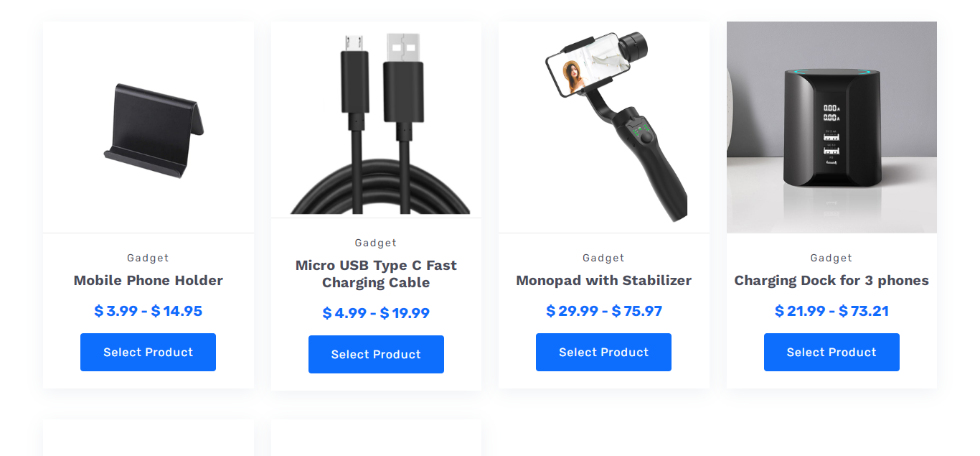980x456 pixels.
Task: Open the USB charging cable product photo
Action: 376,120
